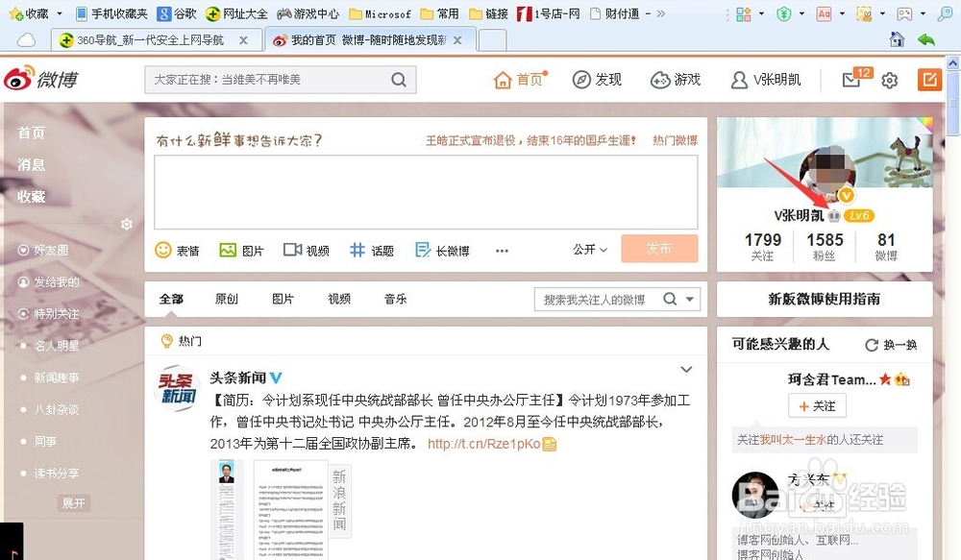Click the 发布 publish button
Viewport: 961px width, 560px height.
pos(659,248)
